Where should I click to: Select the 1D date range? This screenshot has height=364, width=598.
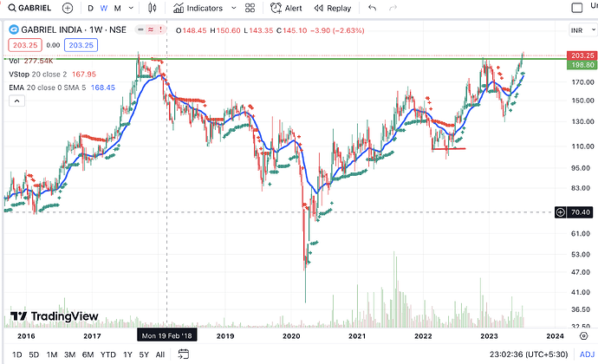coord(17,354)
